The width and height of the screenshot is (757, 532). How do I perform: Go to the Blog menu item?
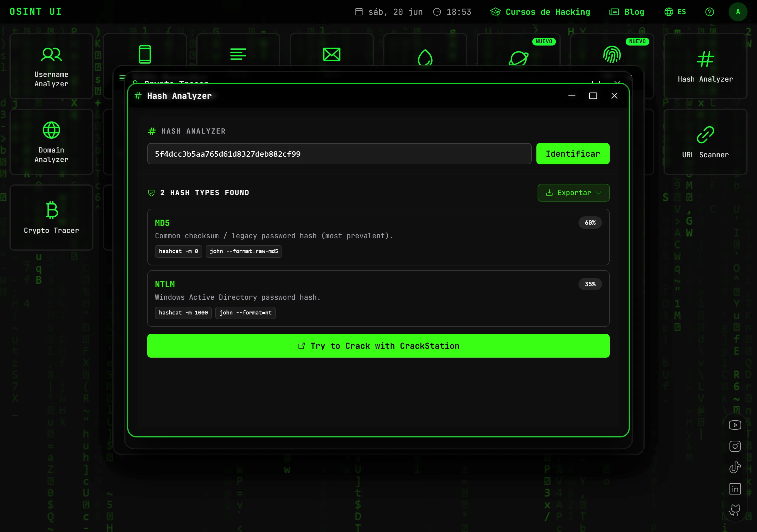626,12
